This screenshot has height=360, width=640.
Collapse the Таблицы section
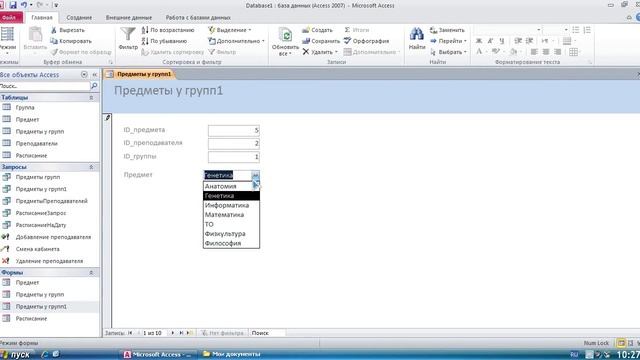[91, 98]
